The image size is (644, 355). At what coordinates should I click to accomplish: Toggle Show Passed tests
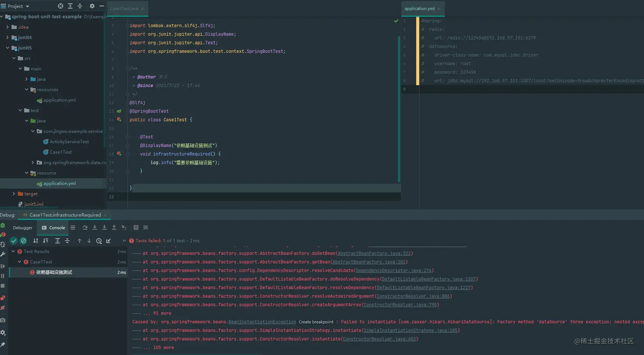pos(14,241)
